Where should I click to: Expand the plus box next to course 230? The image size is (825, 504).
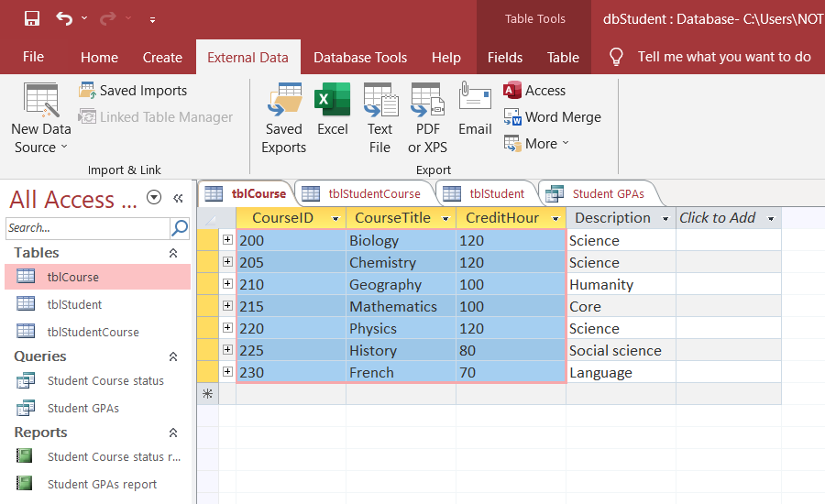click(x=227, y=372)
